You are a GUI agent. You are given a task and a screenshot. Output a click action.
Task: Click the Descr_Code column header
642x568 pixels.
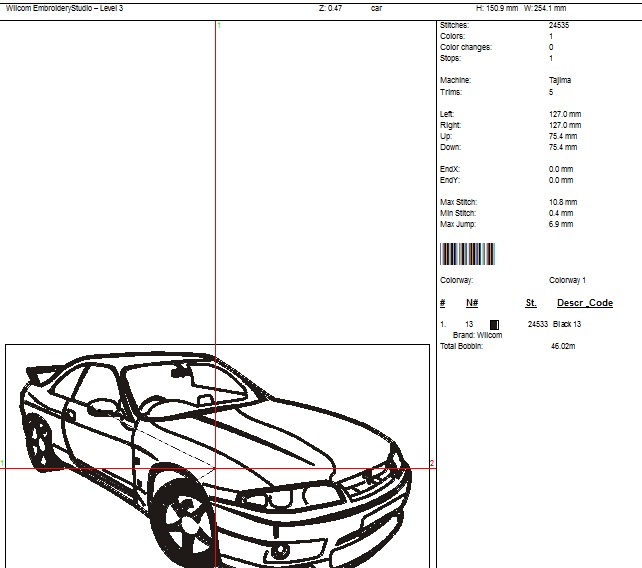point(584,303)
